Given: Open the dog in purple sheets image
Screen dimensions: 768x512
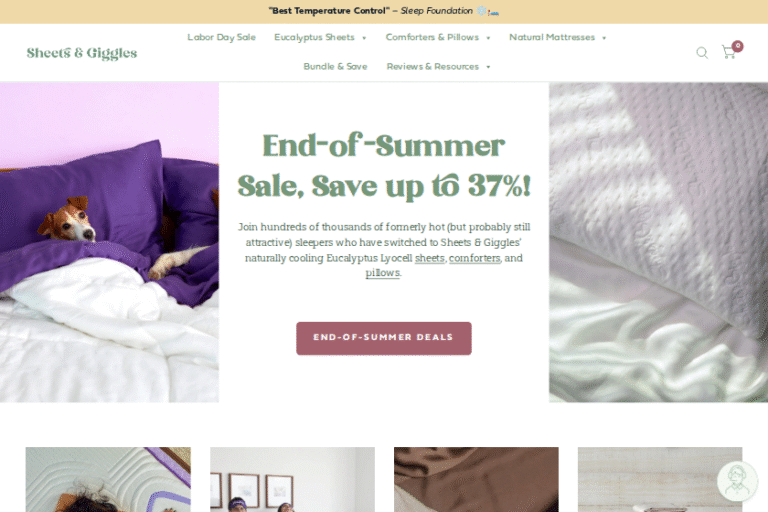Looking at the screenshot, I should [x=109, y=242].
